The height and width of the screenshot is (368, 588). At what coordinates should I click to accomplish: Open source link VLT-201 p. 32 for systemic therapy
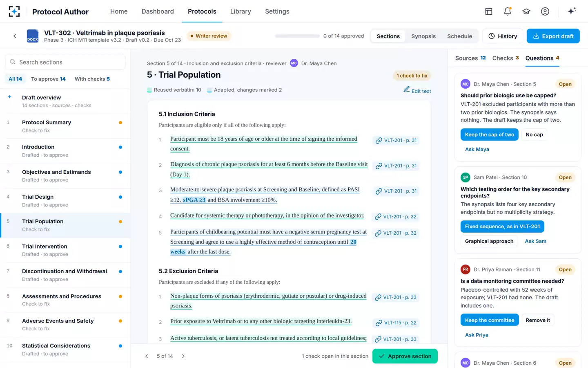pyautogui.click(x=396, y=217)
